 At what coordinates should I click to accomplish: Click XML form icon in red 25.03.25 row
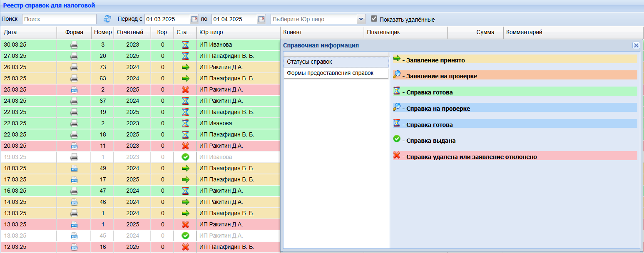pyautogui.click(x=74, y=89)
